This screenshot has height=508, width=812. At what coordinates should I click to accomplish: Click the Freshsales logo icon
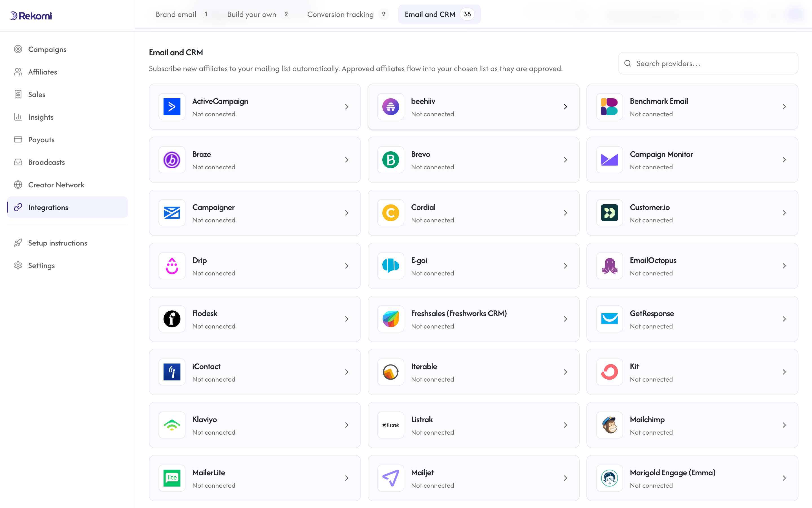coord(390,319)
